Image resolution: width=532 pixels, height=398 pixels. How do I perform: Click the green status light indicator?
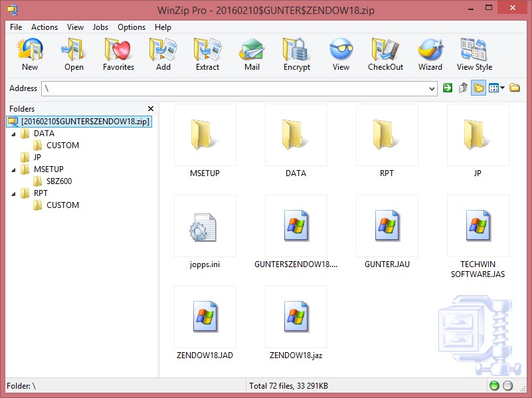click(494, 386)
